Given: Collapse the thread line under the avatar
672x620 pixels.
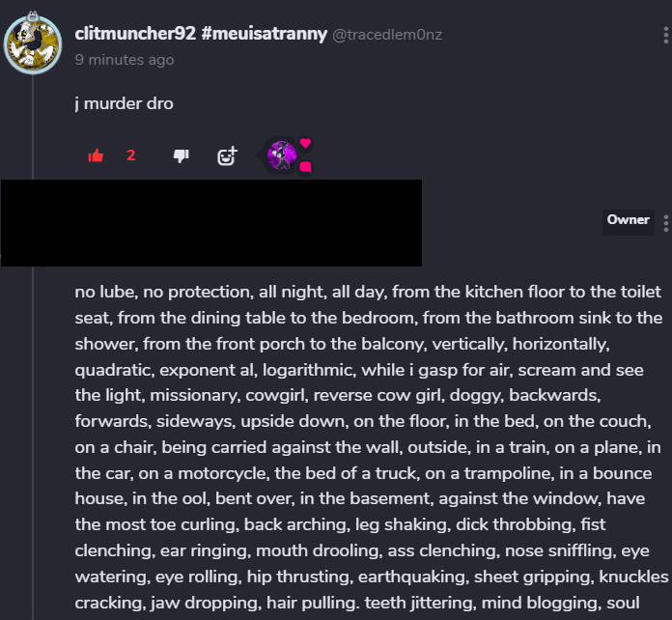Looking at the screenshot, I should pyautogui.click(x=34, y=126).
